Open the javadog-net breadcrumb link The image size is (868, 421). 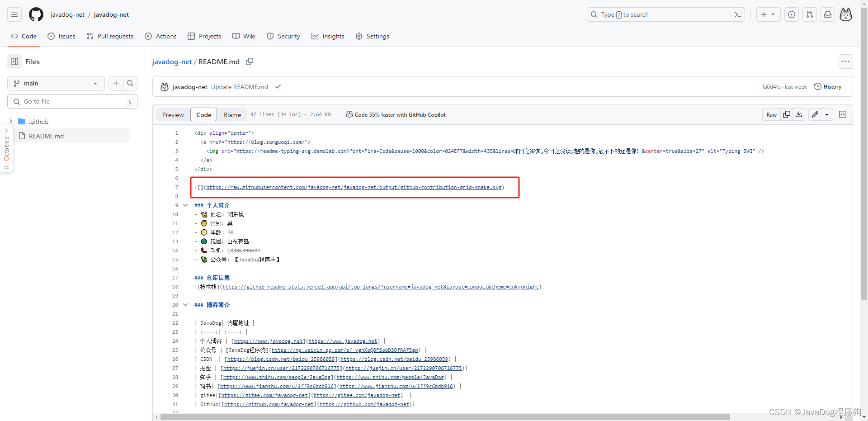[172, 61]
